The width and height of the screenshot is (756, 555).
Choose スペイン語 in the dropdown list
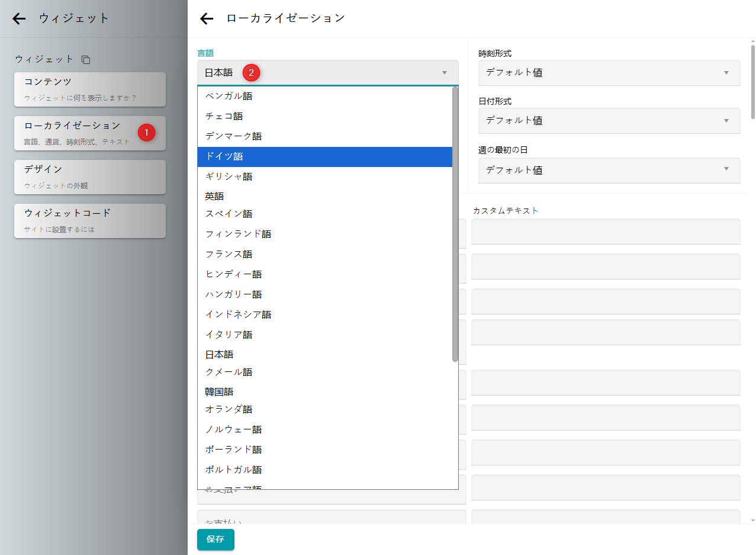click(x=324, y=214)
